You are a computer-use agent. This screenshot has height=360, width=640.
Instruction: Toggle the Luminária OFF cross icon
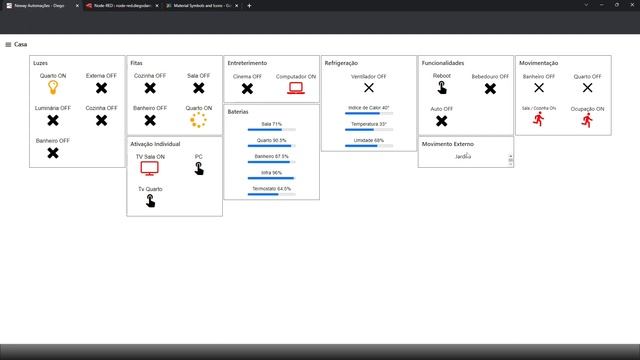[53, 120]
